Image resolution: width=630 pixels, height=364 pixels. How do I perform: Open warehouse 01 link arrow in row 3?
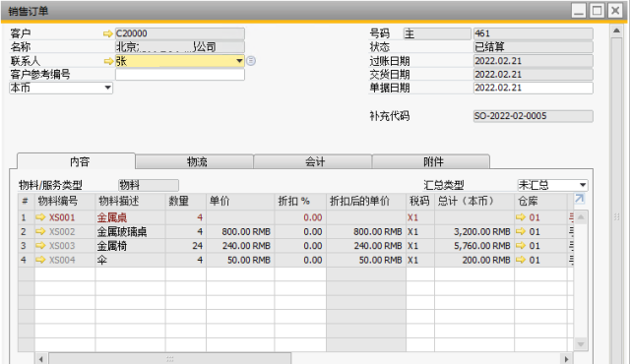pyautogui.click(x=521, y=245)
